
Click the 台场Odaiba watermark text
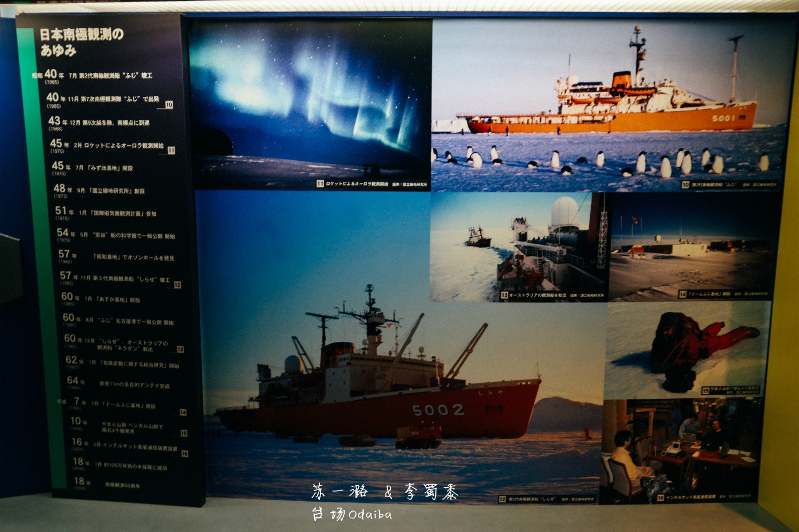pos(352,514)
